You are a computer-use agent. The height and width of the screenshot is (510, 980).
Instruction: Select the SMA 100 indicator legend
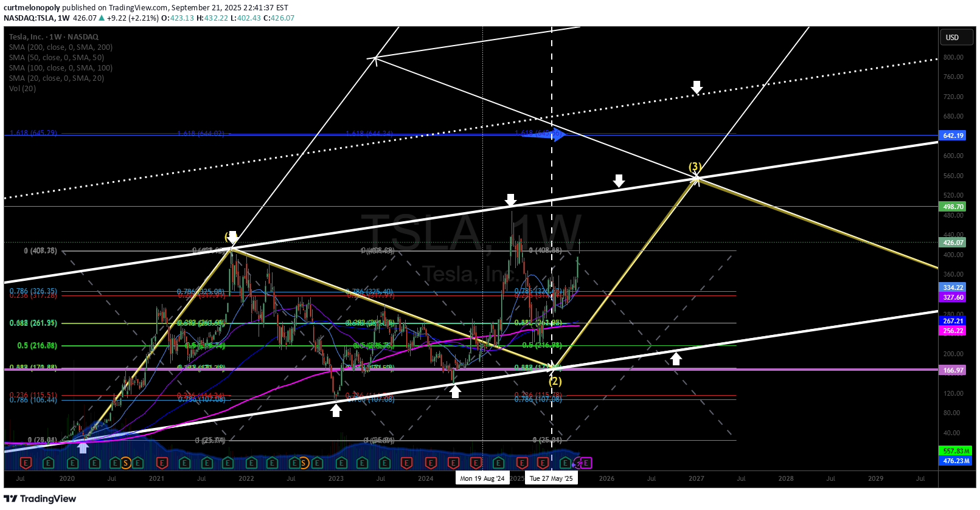click(61, 67)
